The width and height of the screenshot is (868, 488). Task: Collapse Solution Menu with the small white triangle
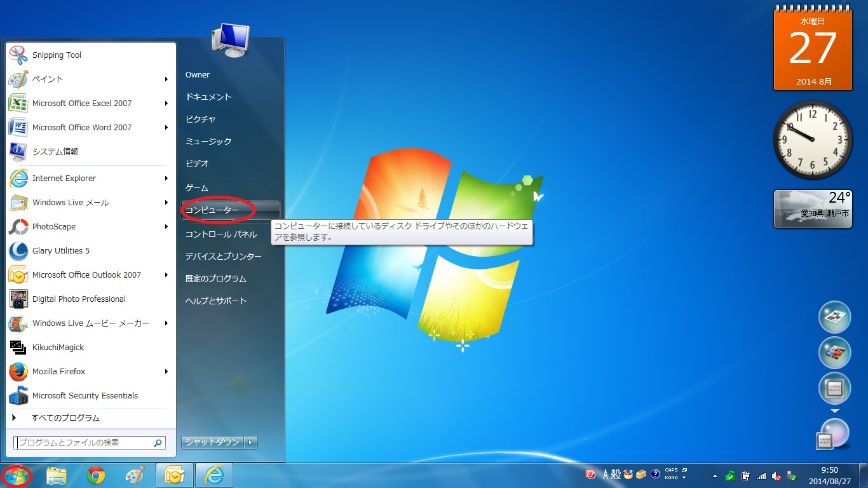click(836, 411)
